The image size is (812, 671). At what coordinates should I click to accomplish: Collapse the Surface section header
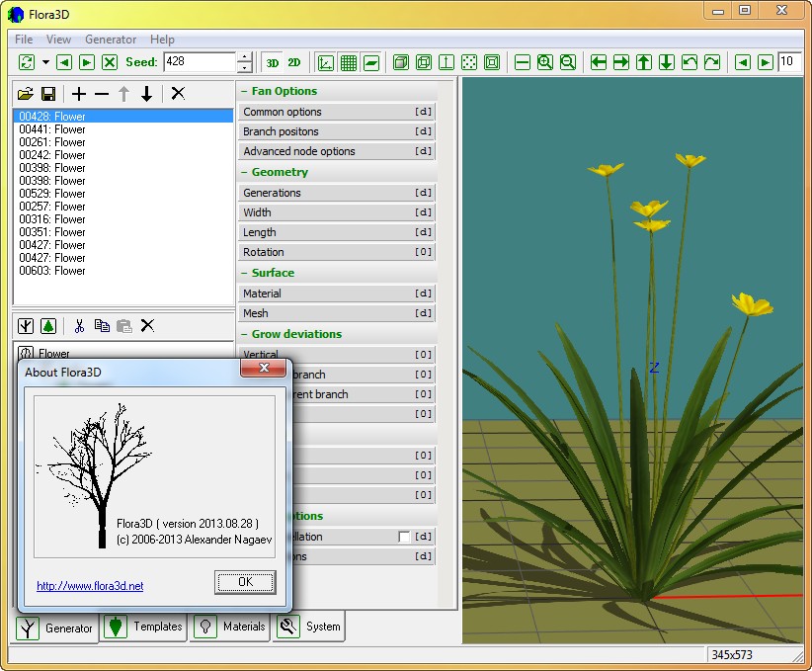click(337, 273)
